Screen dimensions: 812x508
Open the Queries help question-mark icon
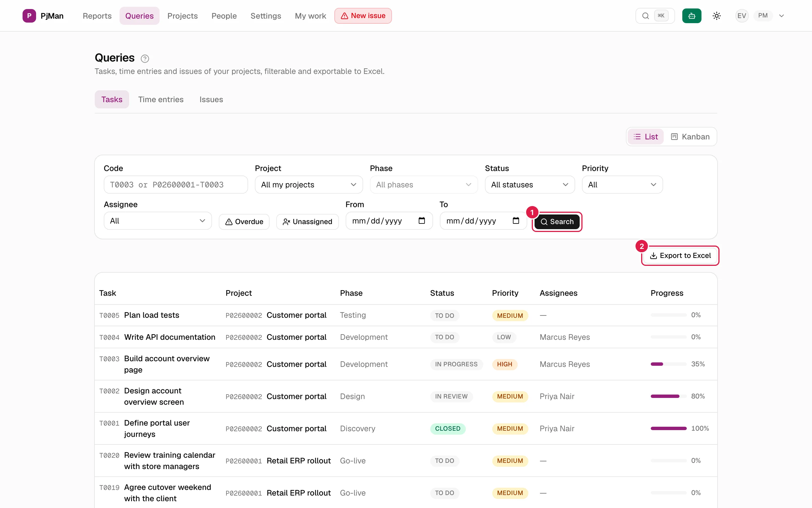point(145,59)
